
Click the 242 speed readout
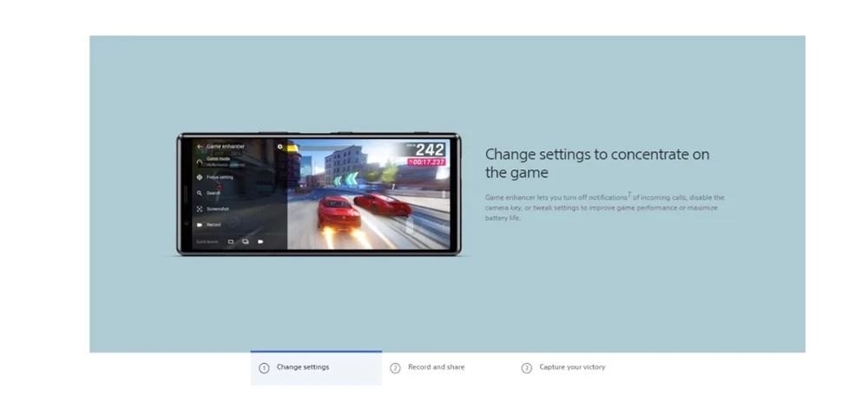click(430, 149)
